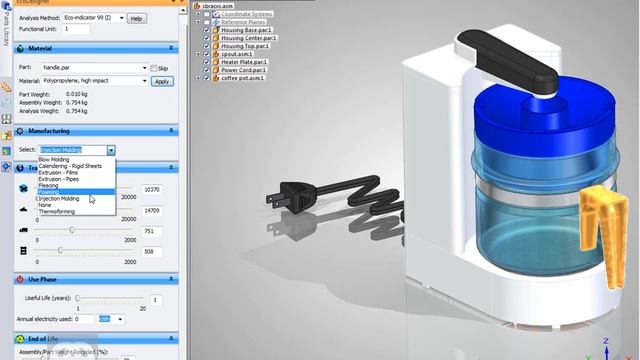Uncheck Housing Top.par:1 checkbox
Screen dimensions: 640x360
[x=207, y=46]
